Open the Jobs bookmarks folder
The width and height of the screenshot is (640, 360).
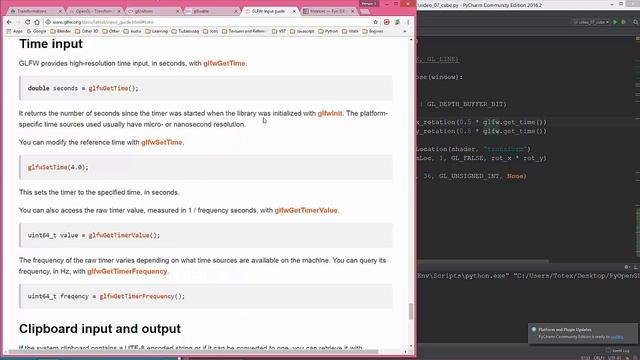pyautogui.click(x=211, y=31)
